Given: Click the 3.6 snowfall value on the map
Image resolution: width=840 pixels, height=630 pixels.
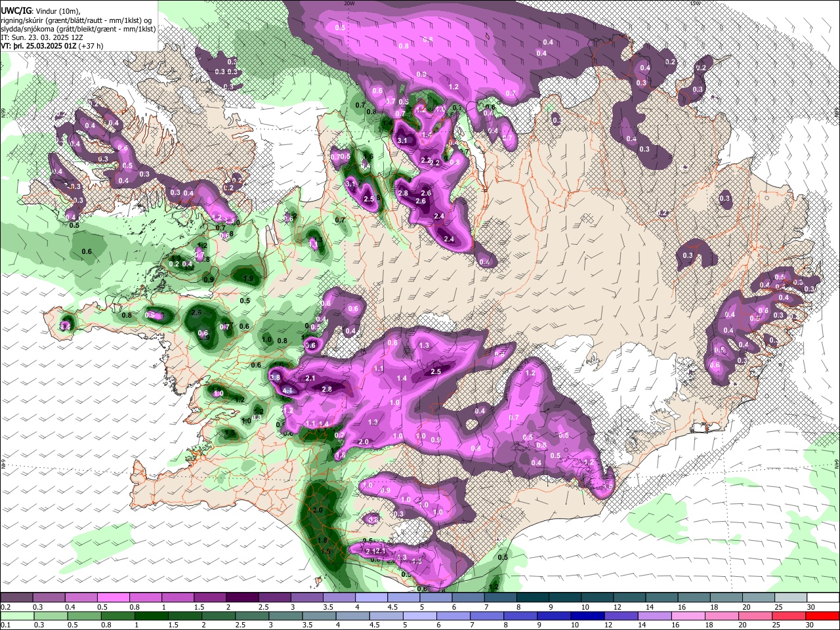Looking at the screenshot, I should (x=310, y=345).
